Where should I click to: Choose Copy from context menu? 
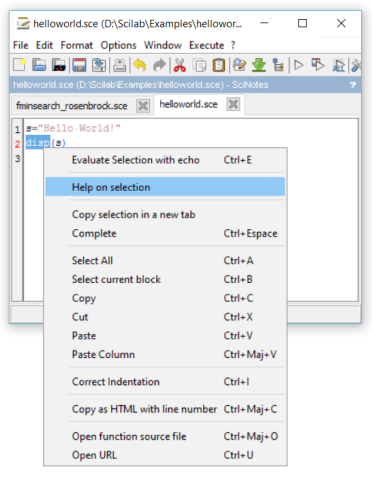coord(165,298)
